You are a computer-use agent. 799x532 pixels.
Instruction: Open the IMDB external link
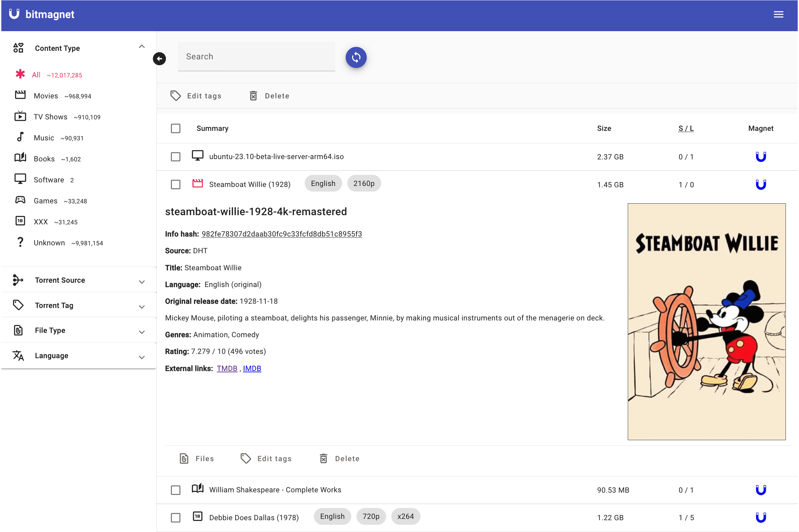pos(252,368)
